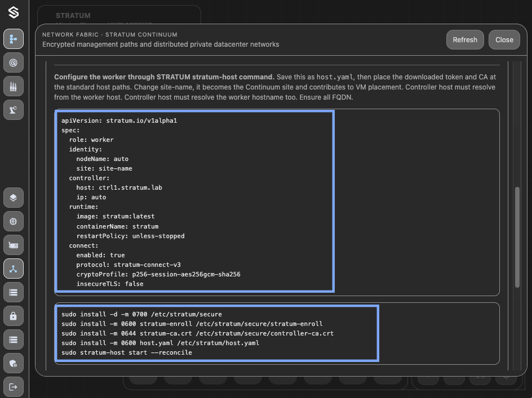Click the 'connect:' line in YAML
This screenshot has width=532, height=398.
pyautogui.click(x=83, y=246)
